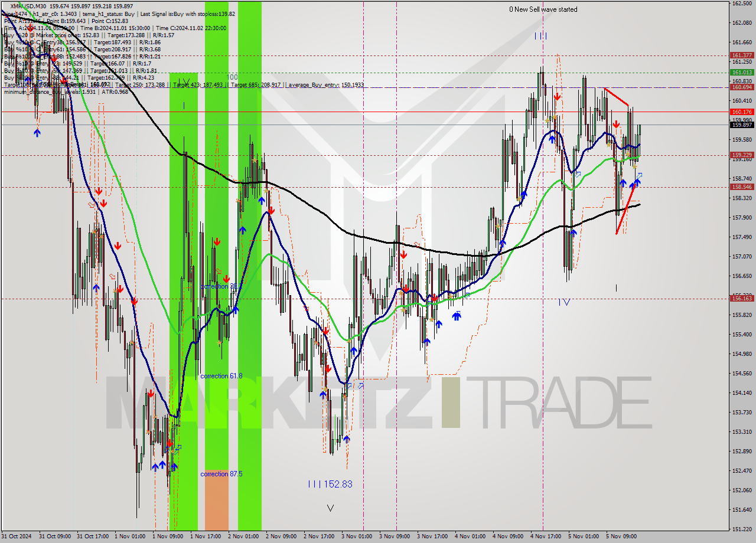Click the 'I I I 152.83' wave label
Image resolution: width=756 pixels, height=543 pixels.
330,484
